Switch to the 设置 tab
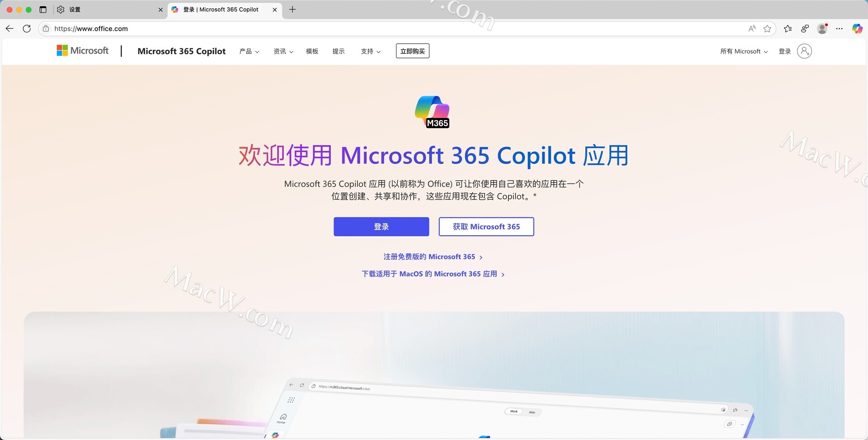Image resolution: width=868 pixels, height=440 pixels. (108, 9)
